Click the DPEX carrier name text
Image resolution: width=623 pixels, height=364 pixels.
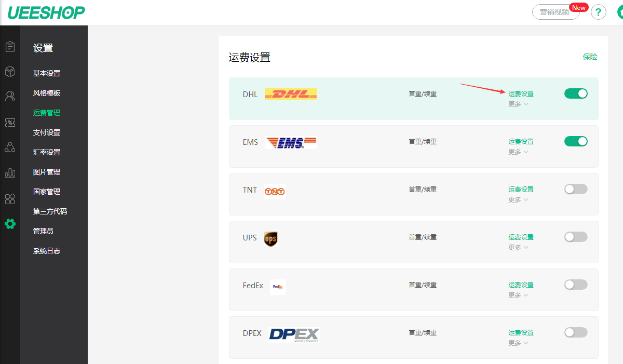point(252,333)
